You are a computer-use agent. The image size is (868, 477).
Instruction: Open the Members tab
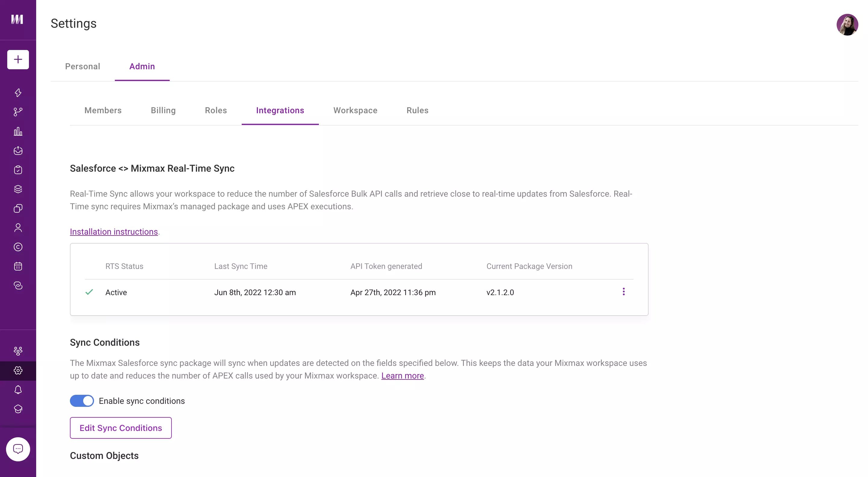point(103,111)
